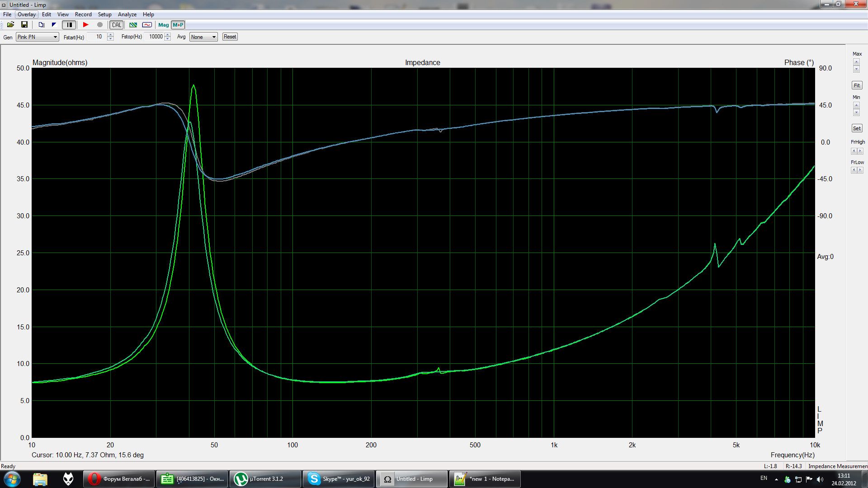The width and height of the screenshot is (868, 488).
Task: Lower graph Min with the down arrow
Action: point(856,113)
